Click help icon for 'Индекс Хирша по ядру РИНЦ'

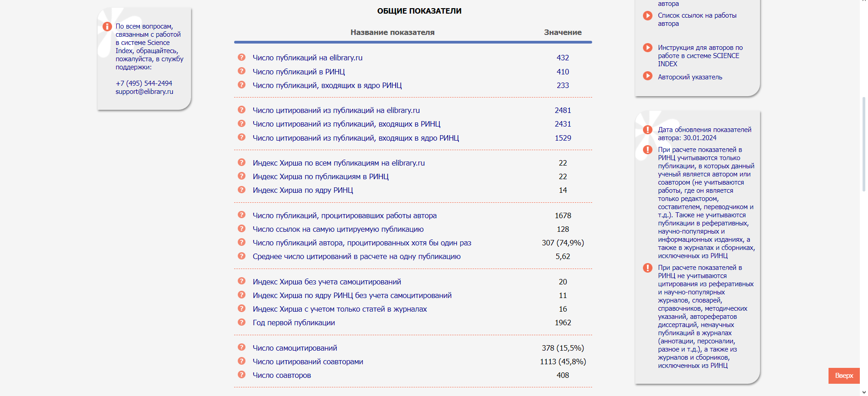pos(242,190)
